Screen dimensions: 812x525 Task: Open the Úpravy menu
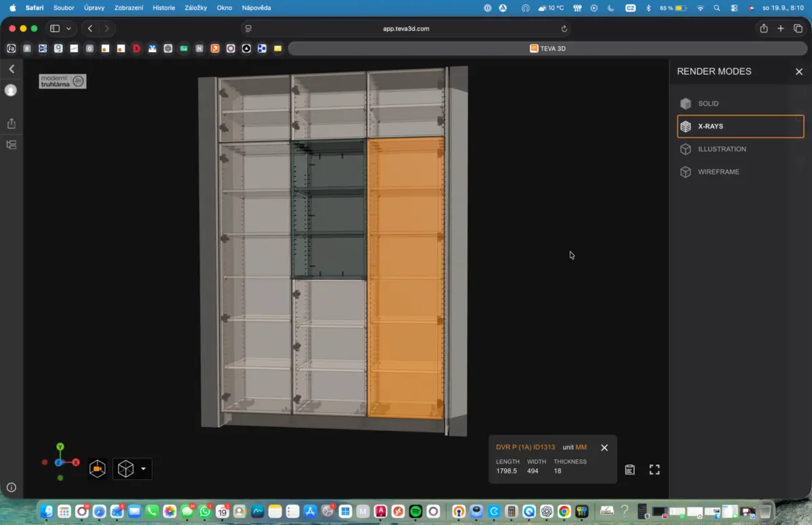click(94, 8)
